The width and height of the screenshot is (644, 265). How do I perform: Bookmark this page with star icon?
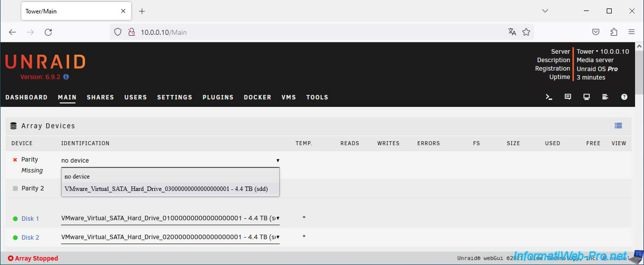[526, 32]
